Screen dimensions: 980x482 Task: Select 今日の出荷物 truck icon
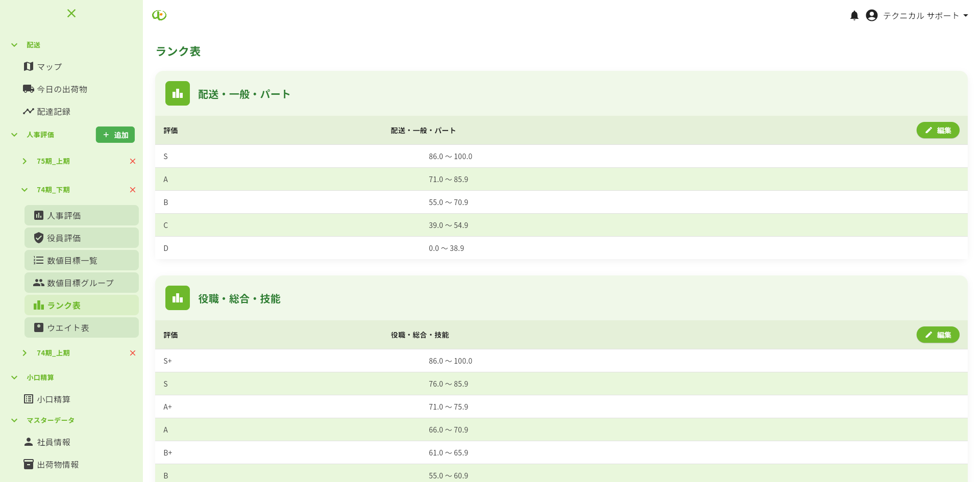(x=29, y=89)
